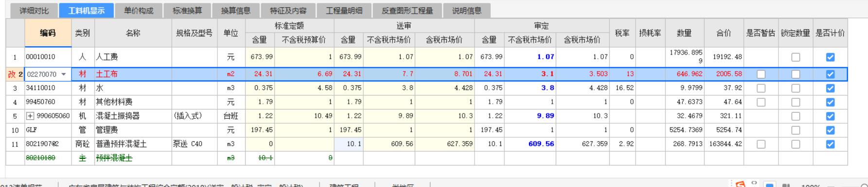Image resolution: width=868 pixels, height=187 pixels.
Task: Check 锁定数量 for 人工费 row
Action: (796, 57)
